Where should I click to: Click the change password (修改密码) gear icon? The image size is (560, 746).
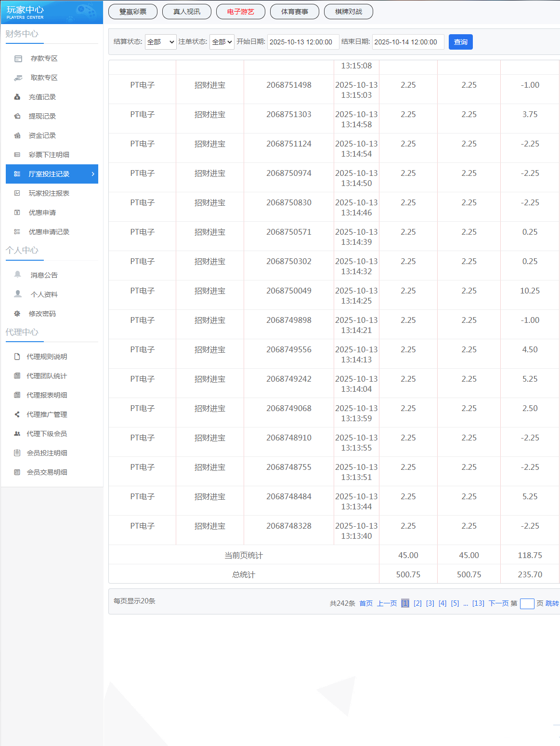[17, 314]
